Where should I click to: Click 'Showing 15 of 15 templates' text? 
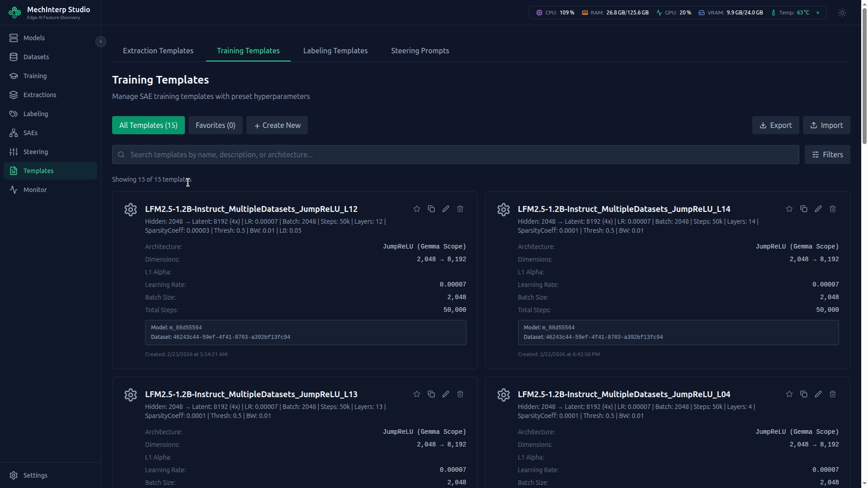pyautogui.click(x=151, y=179)
